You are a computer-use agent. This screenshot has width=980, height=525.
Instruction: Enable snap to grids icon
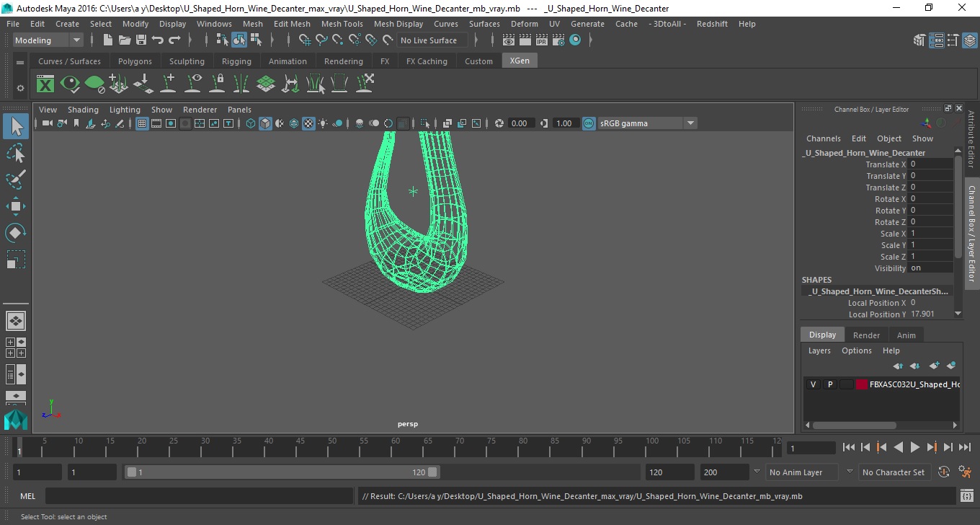[x=305, y=40]
